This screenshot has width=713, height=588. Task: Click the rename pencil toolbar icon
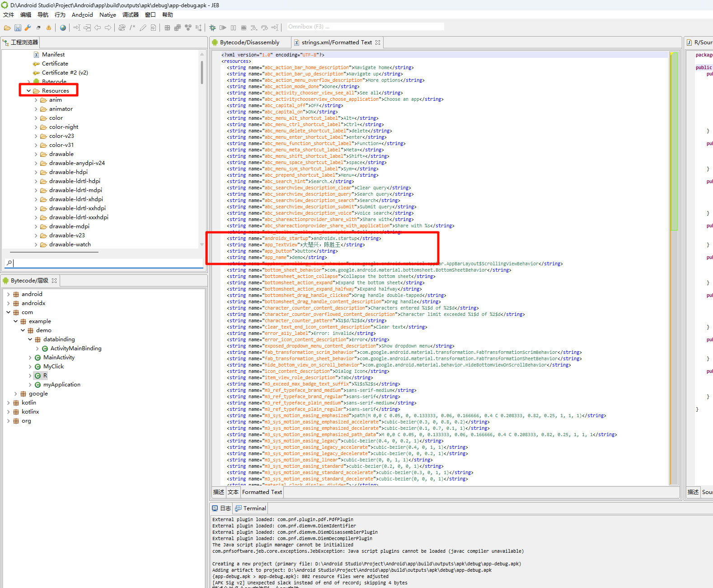[x=143, y=28]
